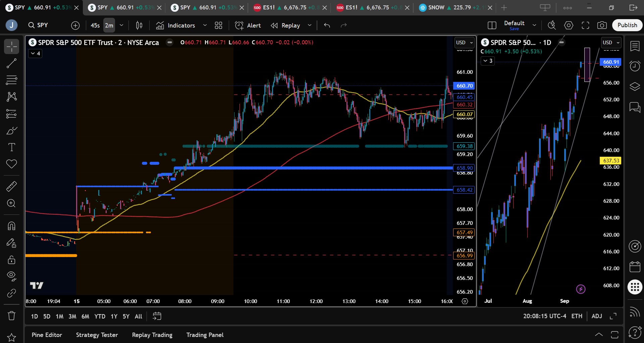Collapse the 3 indicators legend on daily chart
644x343 pixels.
[488, 61]
